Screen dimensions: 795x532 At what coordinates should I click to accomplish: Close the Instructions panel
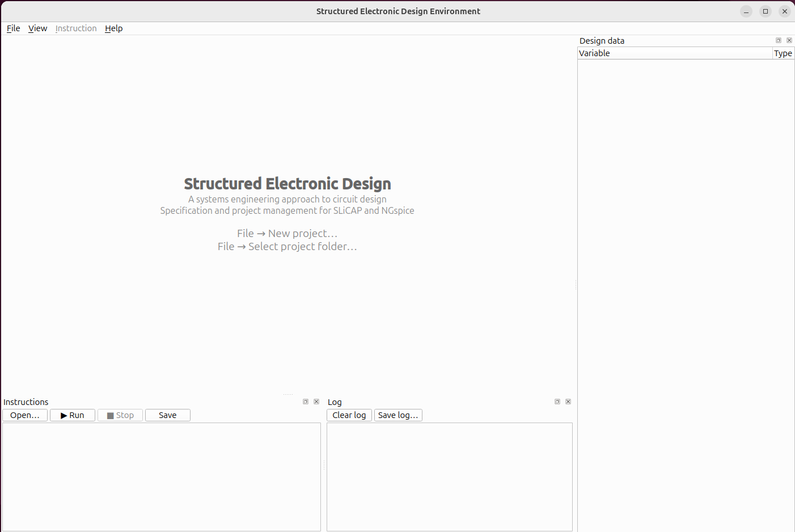click(316, 402)
